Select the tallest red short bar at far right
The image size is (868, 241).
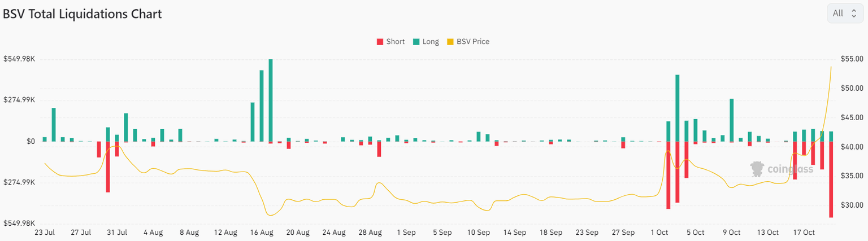point(831,179)
